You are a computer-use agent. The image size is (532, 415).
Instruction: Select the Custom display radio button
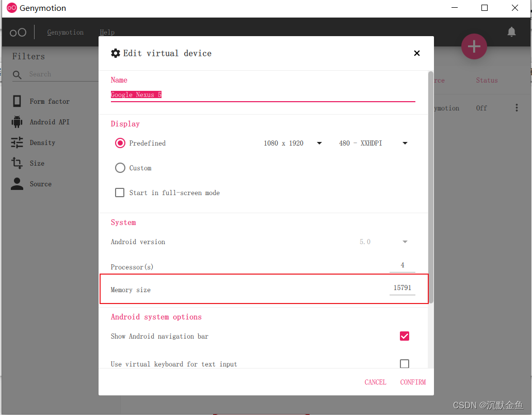[120, 168]
